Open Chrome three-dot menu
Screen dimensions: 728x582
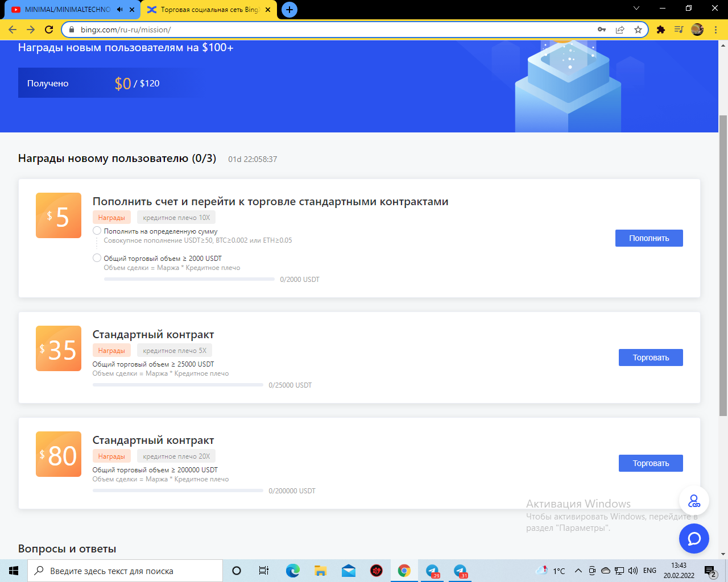715,30
